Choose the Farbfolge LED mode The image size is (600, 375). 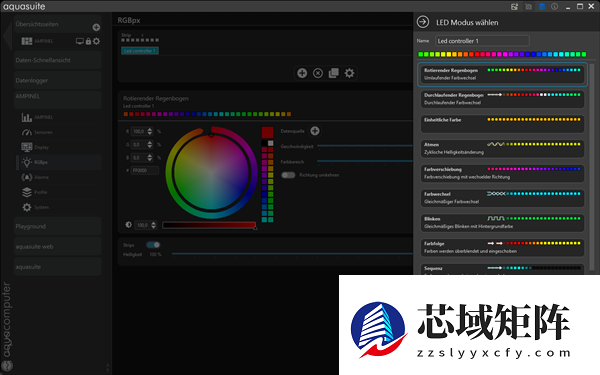click(502, 247)
